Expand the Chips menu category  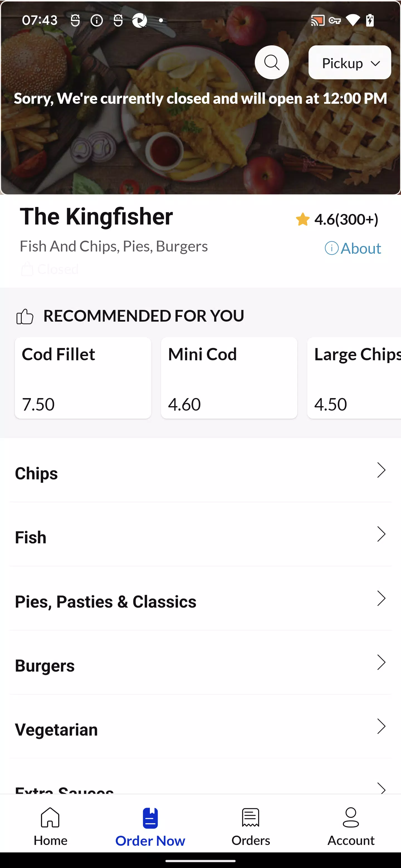pyautogui.click(x=200, y=473)
